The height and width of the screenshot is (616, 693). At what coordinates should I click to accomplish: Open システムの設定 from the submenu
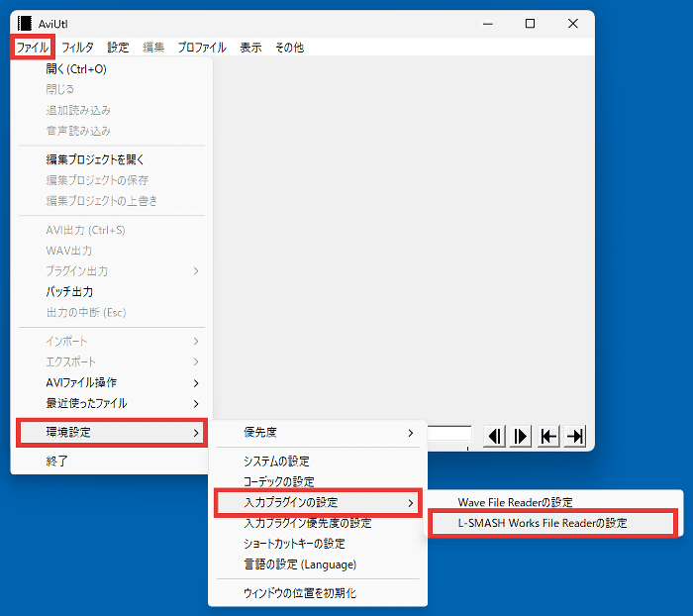pyautogui.click(x=276, y=462)
